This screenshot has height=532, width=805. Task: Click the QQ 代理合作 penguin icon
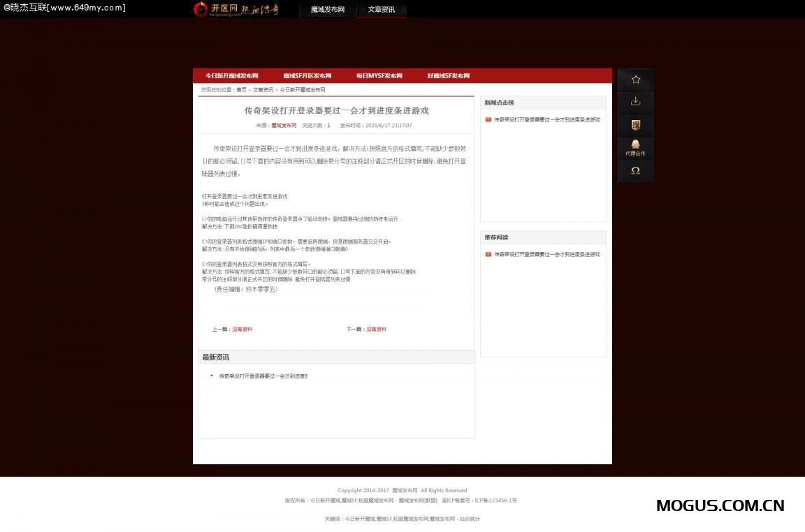coord(635,145)
